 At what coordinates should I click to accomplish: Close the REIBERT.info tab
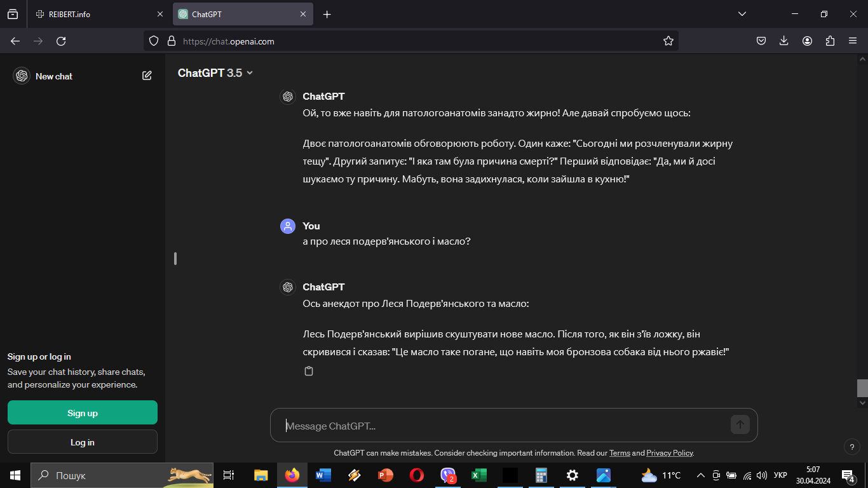point(160,14)
